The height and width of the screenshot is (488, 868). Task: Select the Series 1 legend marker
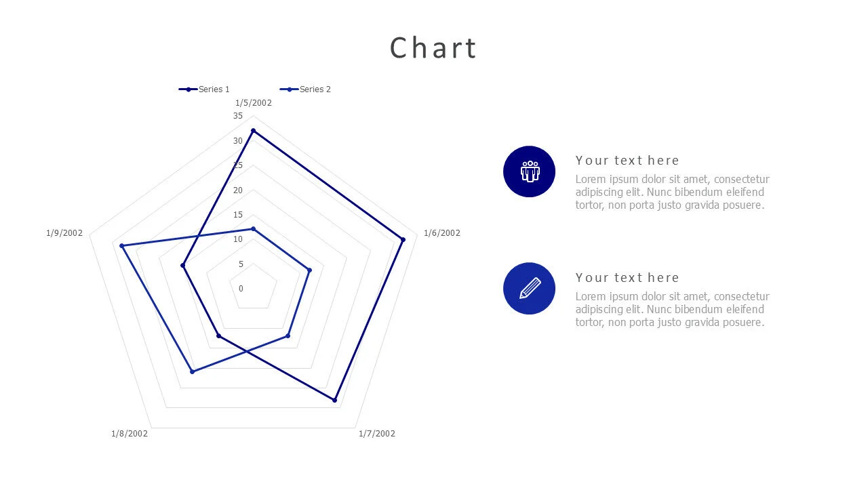188,89
